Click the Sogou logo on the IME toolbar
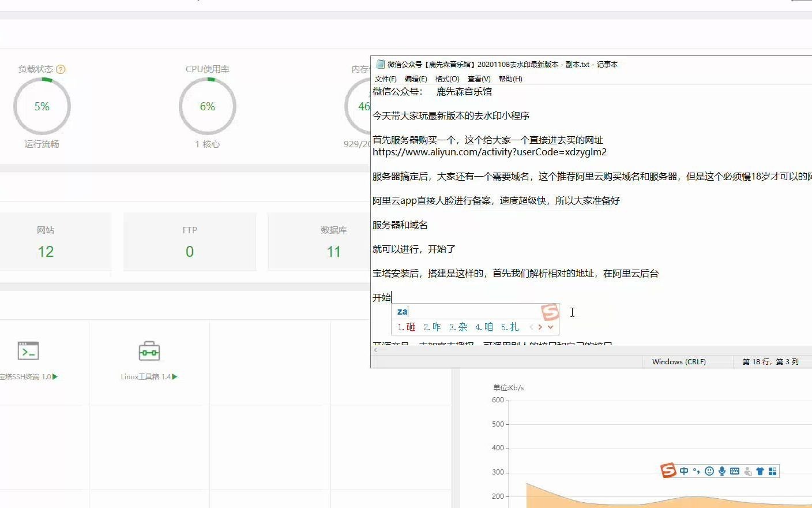Viewport: 812px width, 508px height. (x=668, y=470)
